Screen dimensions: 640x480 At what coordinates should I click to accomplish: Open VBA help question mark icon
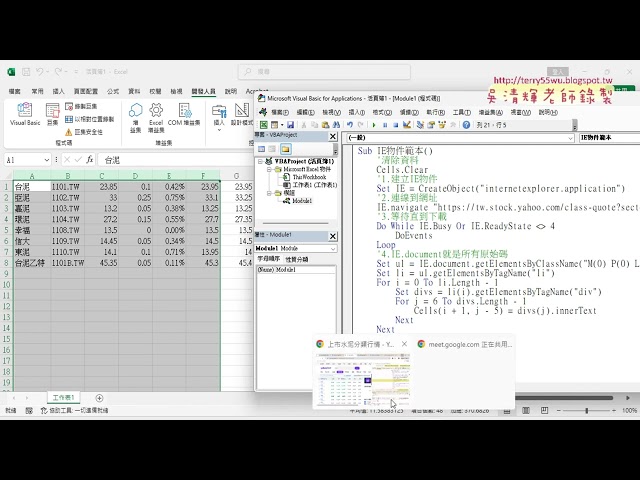tap(466, 125)
